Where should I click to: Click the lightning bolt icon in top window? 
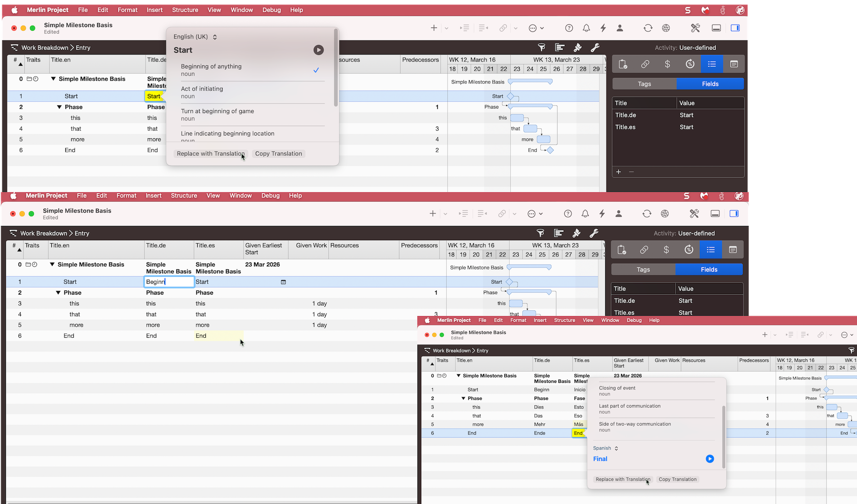(x=603, y=28)
